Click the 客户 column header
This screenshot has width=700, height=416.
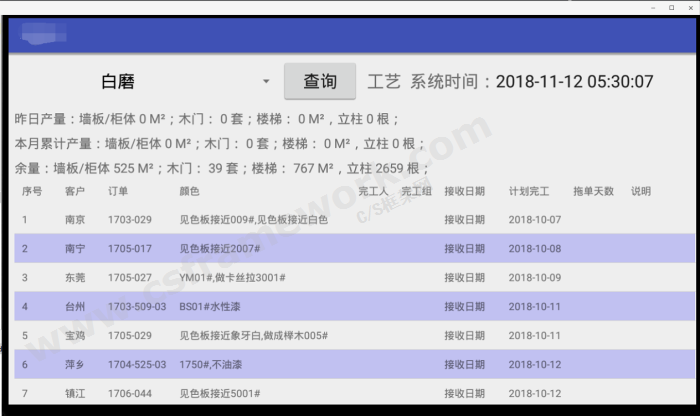[75, 191]
